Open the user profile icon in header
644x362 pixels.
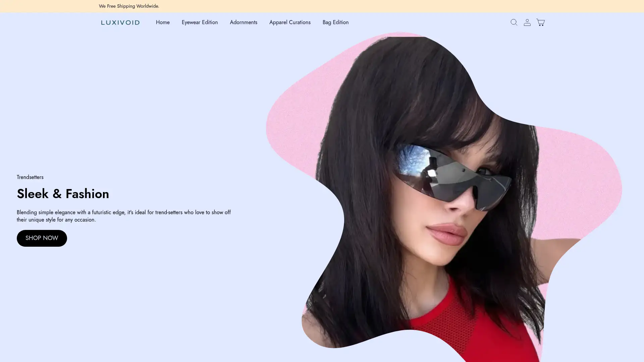527,22
